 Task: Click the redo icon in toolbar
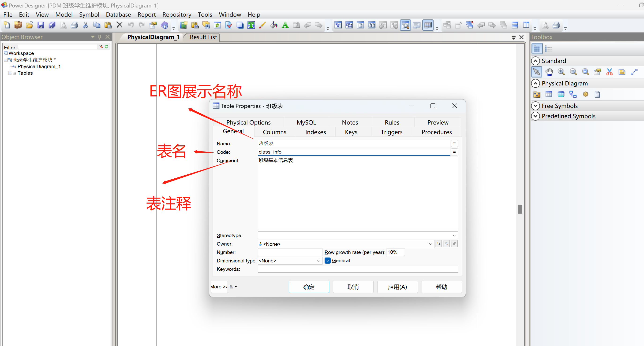pyautogui.click(x=141, y=26)
